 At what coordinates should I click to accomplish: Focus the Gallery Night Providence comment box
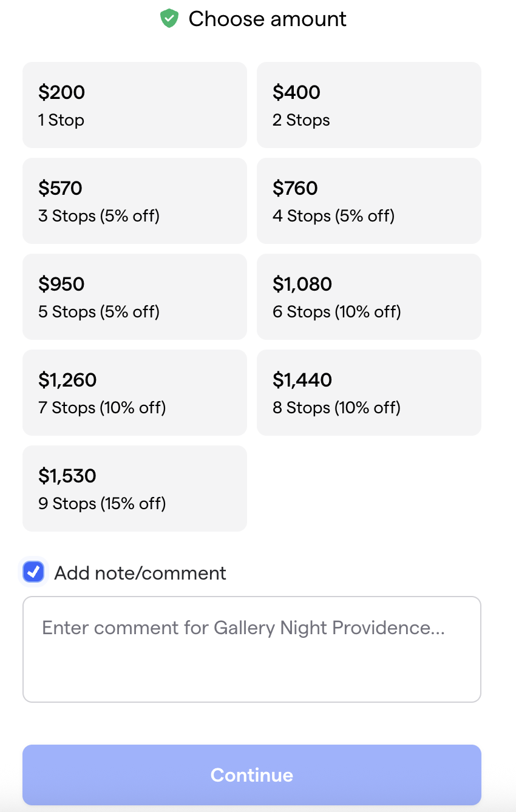tap(251, 649)
